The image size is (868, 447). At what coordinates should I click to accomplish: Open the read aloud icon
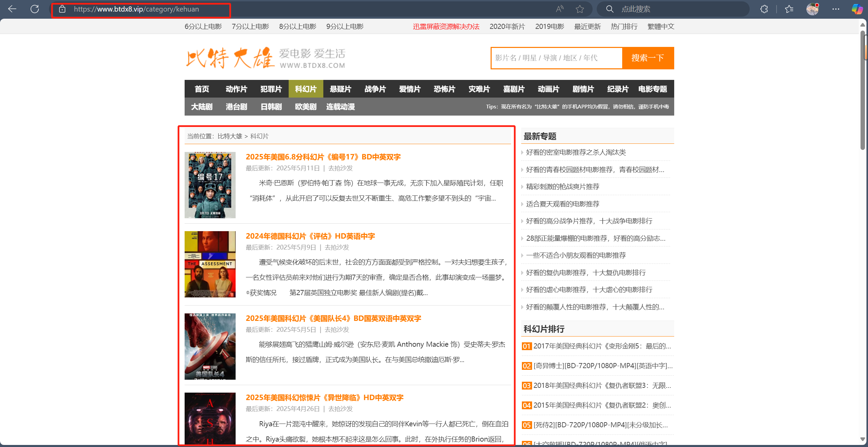pyautogui.click(x=559, y=9)
